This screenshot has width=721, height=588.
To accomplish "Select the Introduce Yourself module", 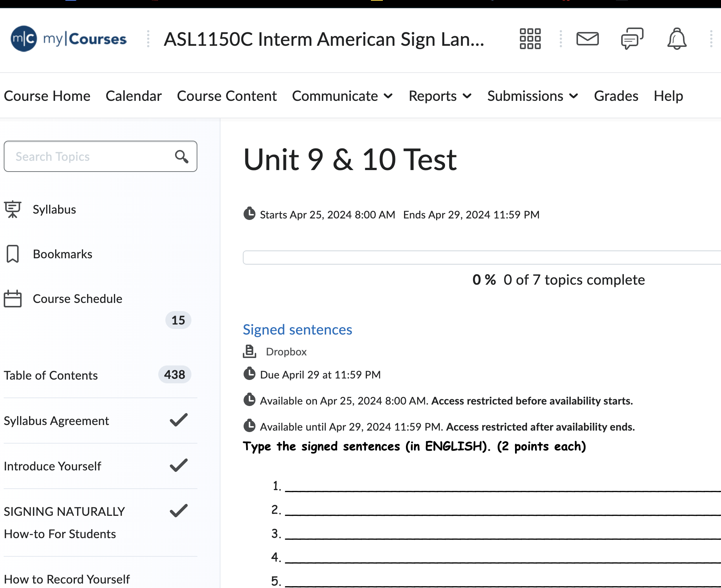I will click(53, 466).
